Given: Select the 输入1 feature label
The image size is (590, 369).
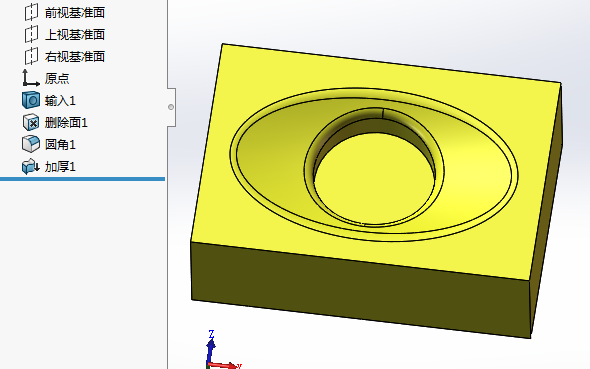Looking at the screenshot, I should click(x=60, y=101).
